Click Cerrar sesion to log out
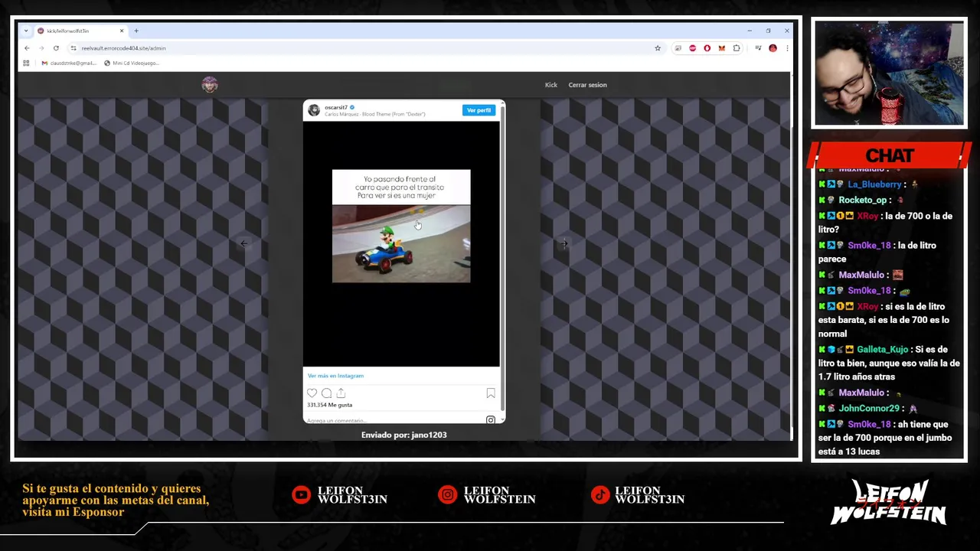 click(587, 85)
